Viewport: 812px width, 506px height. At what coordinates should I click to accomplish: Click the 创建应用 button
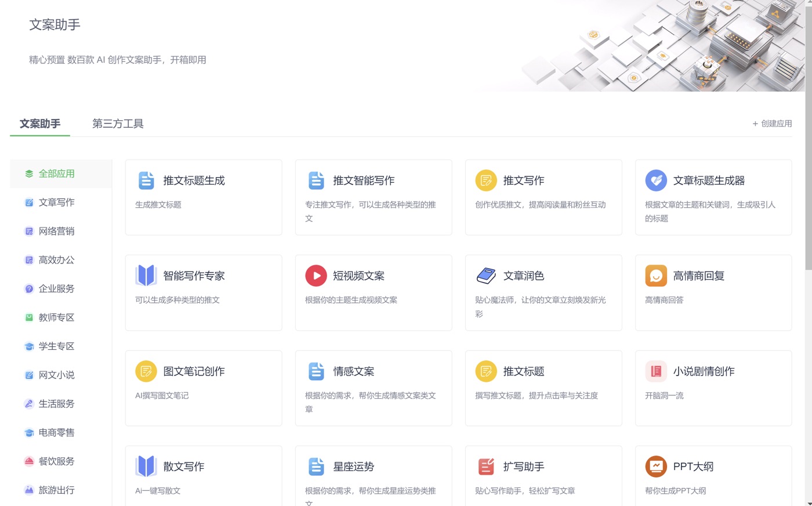(x=772, y=124)
